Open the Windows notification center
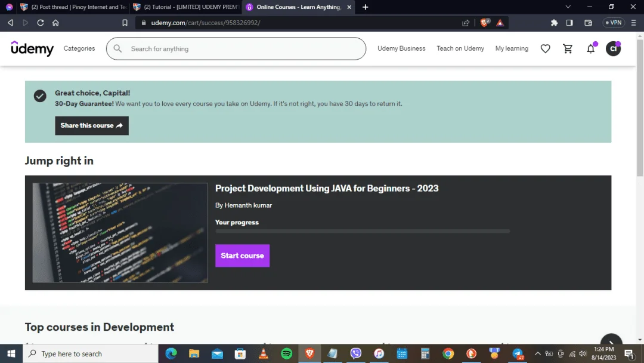 pos(629,353)
